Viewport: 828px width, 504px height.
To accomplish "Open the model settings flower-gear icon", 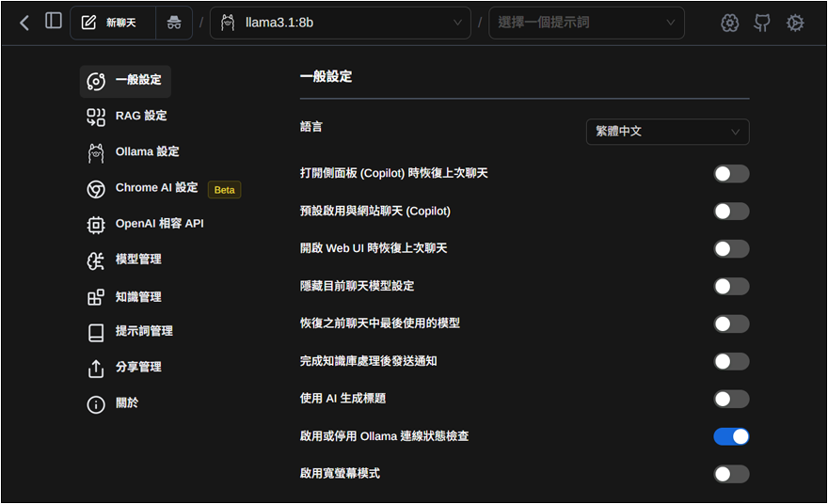I will point(730,23).
